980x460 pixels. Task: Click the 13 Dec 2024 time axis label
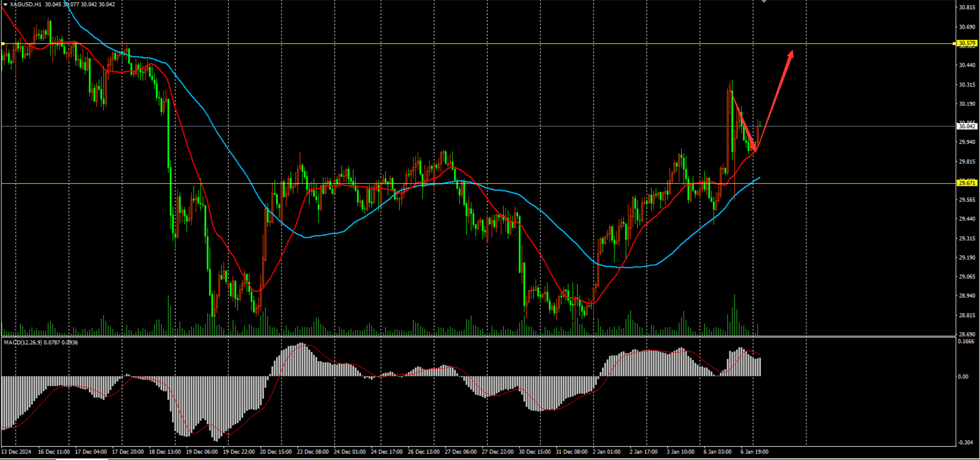16,452
